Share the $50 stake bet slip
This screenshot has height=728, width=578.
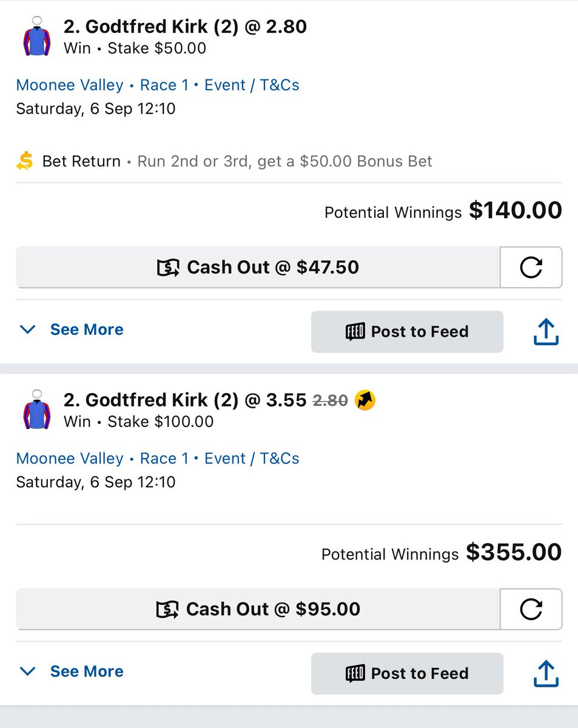[545, 332]
